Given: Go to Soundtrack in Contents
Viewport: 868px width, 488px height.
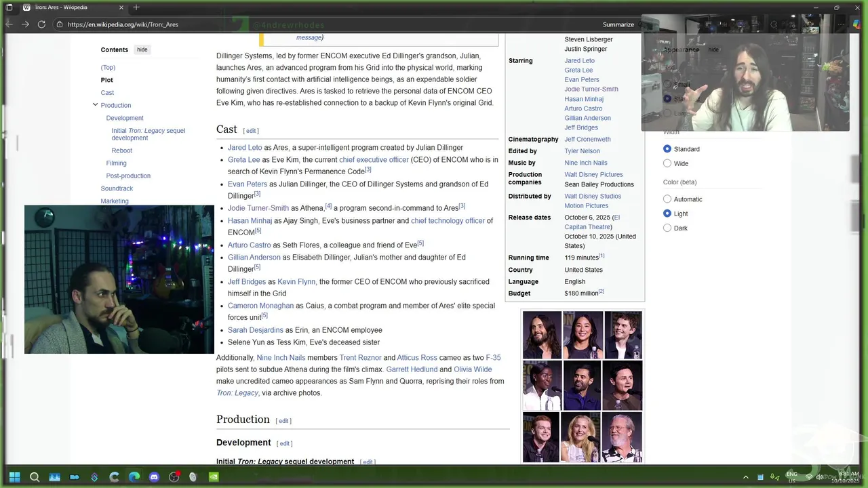Looking at the screenshot, I should 117,188.
